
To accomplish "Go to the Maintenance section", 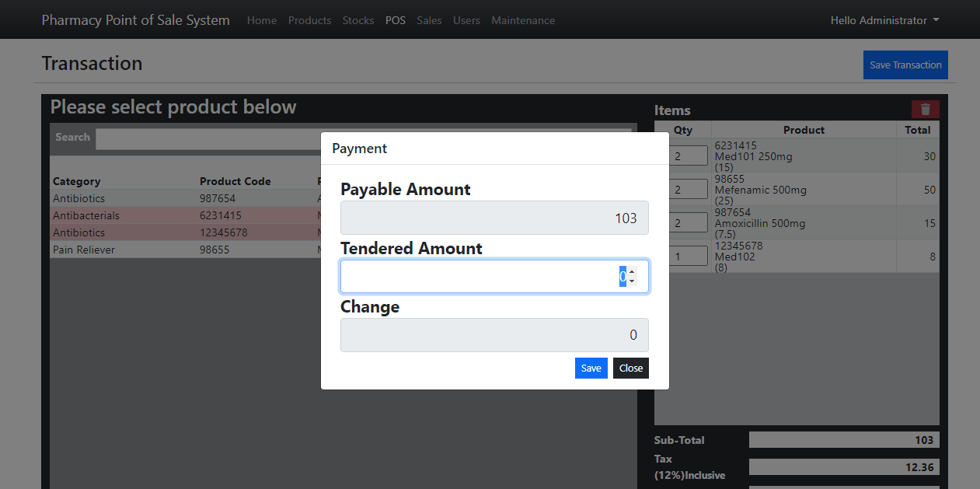I will point(523,20).
